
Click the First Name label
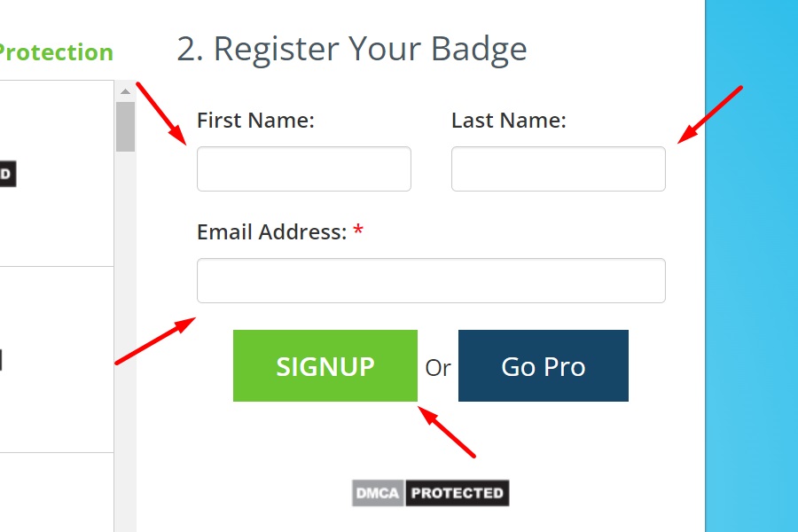pyautogui.click(x=255, y=121)
